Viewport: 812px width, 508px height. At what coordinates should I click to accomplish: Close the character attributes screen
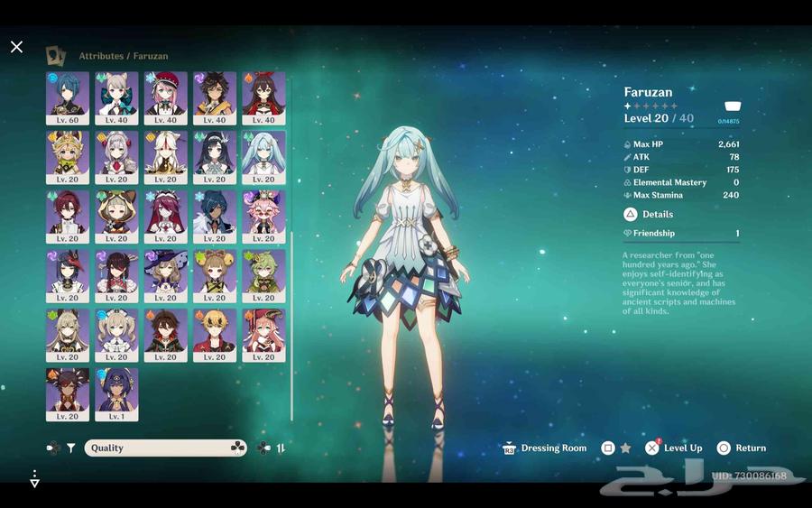click(16, 47)
